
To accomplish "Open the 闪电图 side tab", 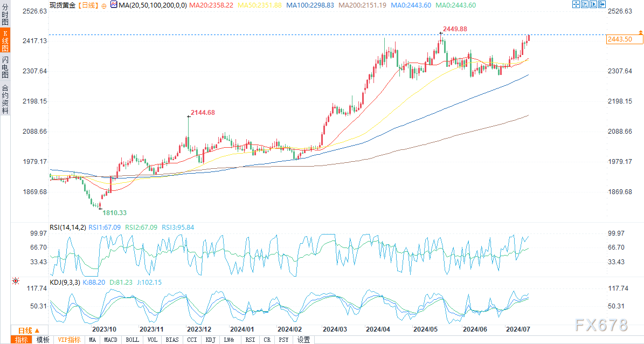I will (x=5, y=67).
